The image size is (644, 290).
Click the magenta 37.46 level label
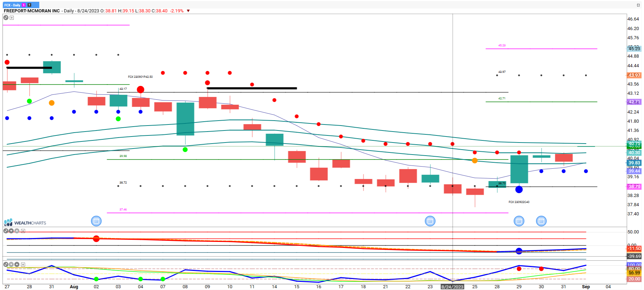tap(123, 209)
